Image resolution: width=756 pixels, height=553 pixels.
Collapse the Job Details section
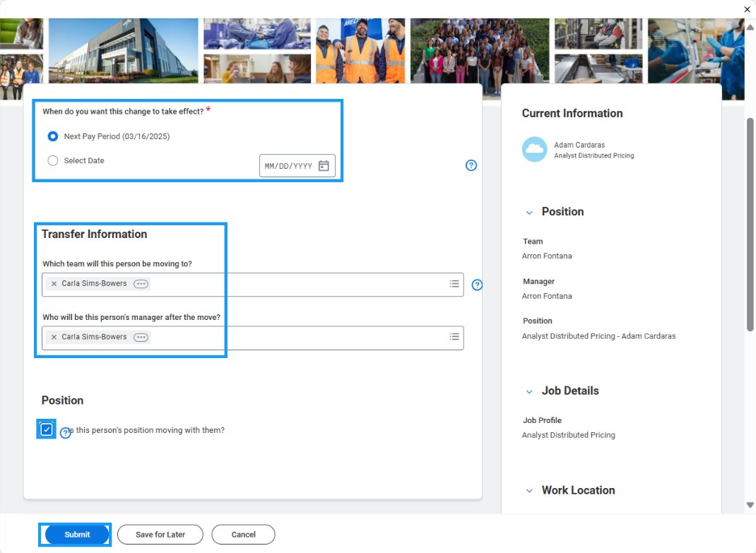click(530, 391)
